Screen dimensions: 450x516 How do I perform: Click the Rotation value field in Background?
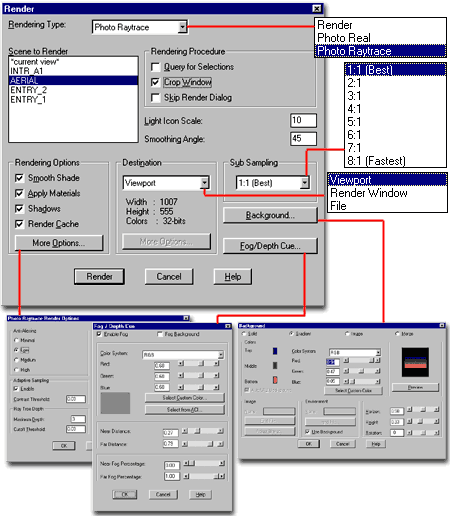[x=397, y=433]
